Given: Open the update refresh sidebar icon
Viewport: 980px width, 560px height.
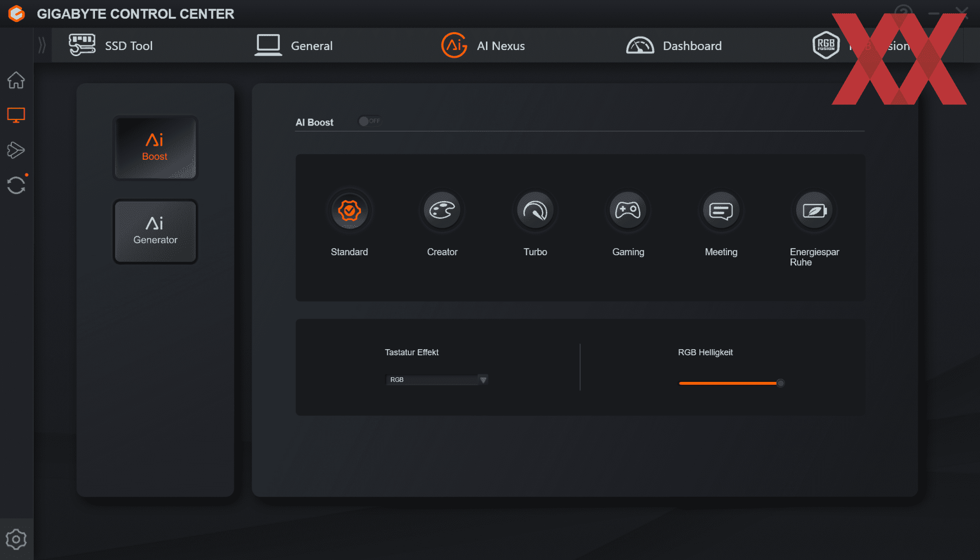Looking at the screenshot, I should (x=16, y=185).
